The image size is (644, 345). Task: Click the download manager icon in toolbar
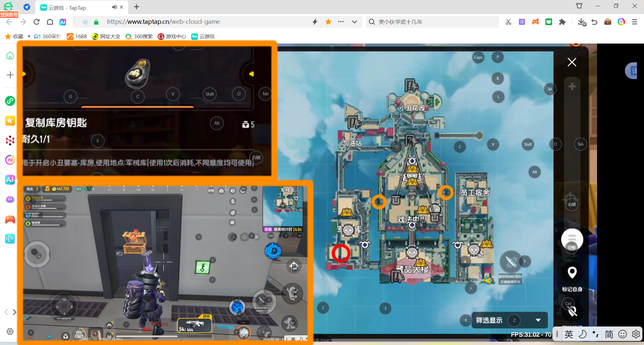(582, 22)
